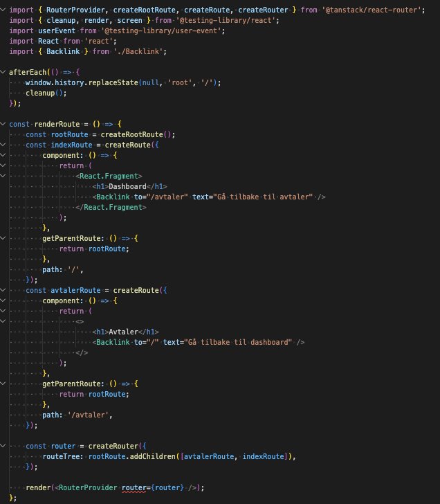Click avtalerRoute inside the addChildren array
The image size is (440, 504).
tap(209, 456)
